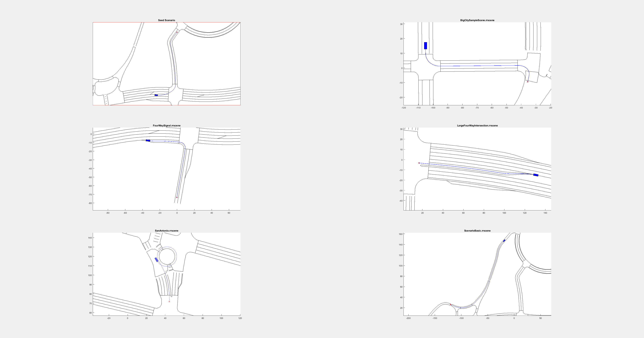This screenshot has height=338, width=644.
Task: Select the blue vehicle in FourWaySignal plot
Action: (x=148, y=141)
